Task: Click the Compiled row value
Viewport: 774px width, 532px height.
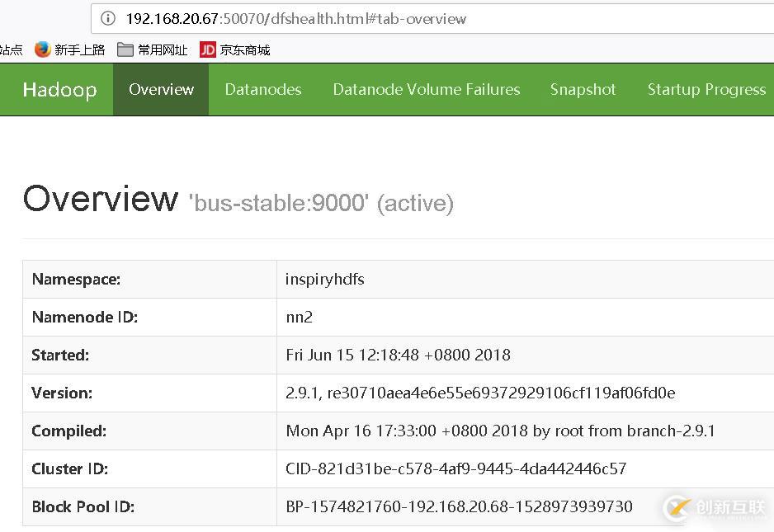Action: (500, 431)
